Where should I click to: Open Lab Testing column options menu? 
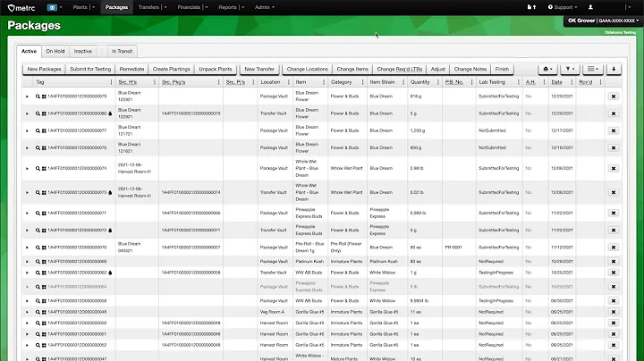[x=519, y=82]
